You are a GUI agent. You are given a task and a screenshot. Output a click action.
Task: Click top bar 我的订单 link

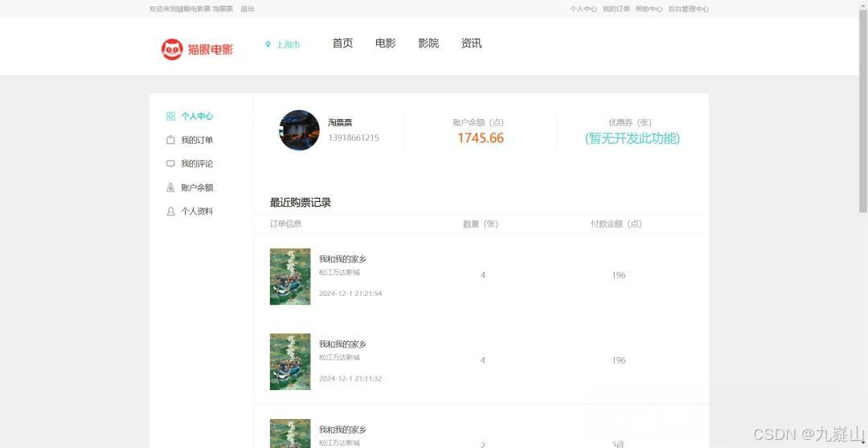pos(616,9)
